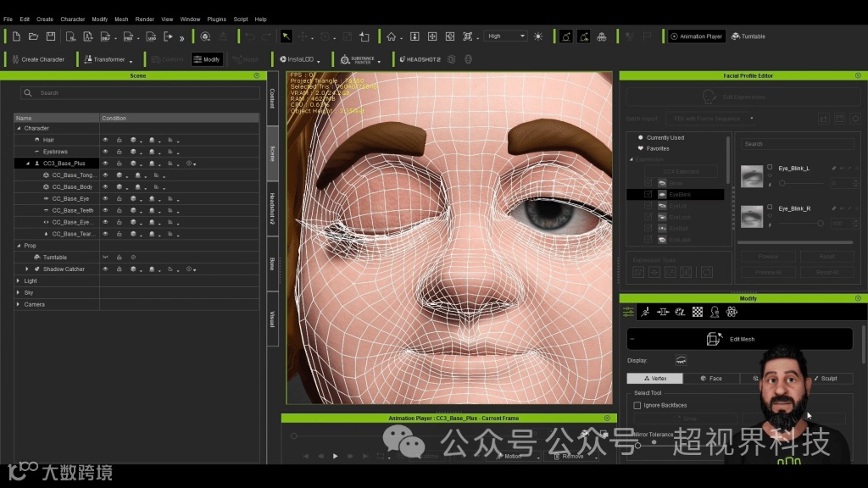This screenshot has width=868, height=488.
Task: Expand the Light tree group
Action: click(18, 280)
